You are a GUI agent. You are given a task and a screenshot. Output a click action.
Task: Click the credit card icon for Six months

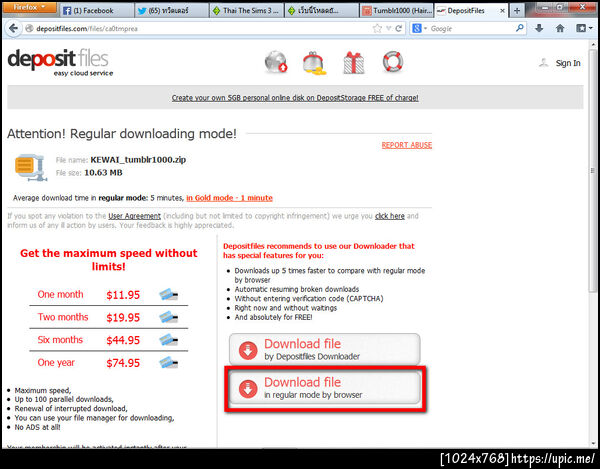click(168, 340)
